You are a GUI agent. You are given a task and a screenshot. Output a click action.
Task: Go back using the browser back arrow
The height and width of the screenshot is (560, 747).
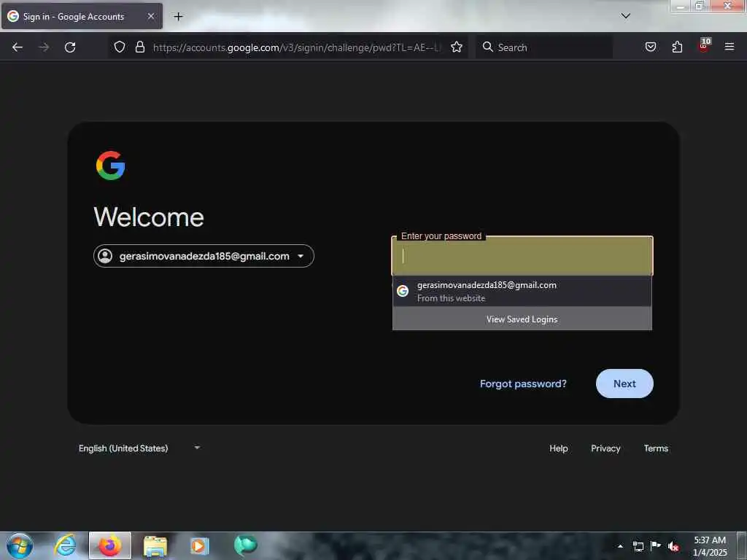[18, 47]
